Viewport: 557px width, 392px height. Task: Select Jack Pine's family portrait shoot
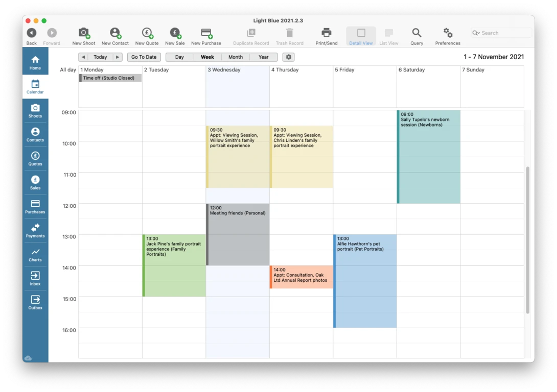coord(174,265)
